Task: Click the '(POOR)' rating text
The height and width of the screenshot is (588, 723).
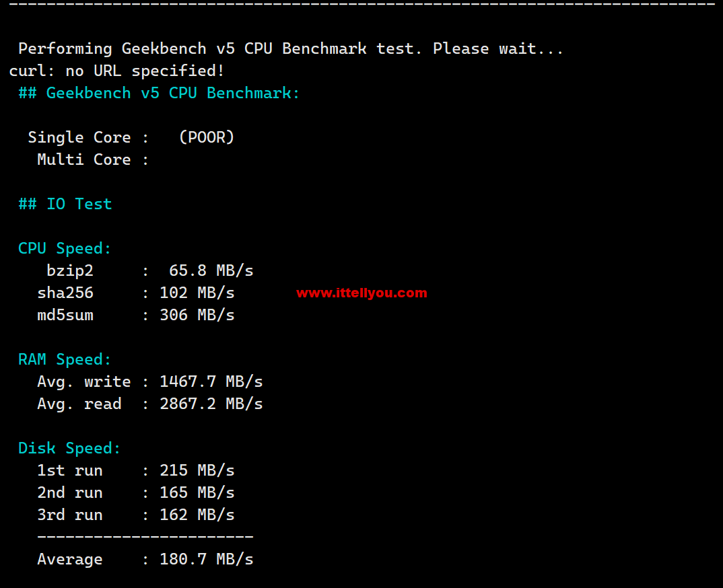Action: point(207,138)
